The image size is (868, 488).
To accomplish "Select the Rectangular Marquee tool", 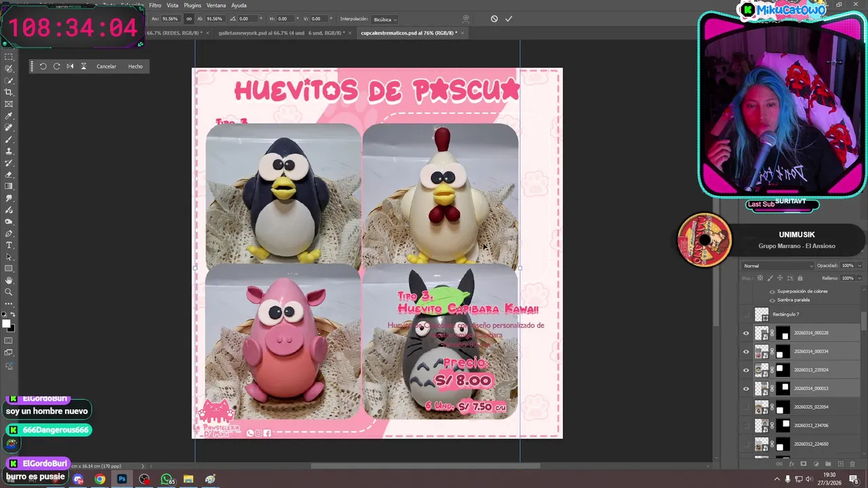I will point(9,57).
